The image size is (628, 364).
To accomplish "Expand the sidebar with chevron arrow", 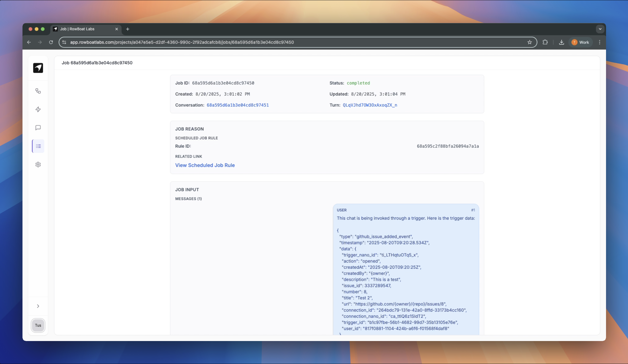I will coord(38,306).
